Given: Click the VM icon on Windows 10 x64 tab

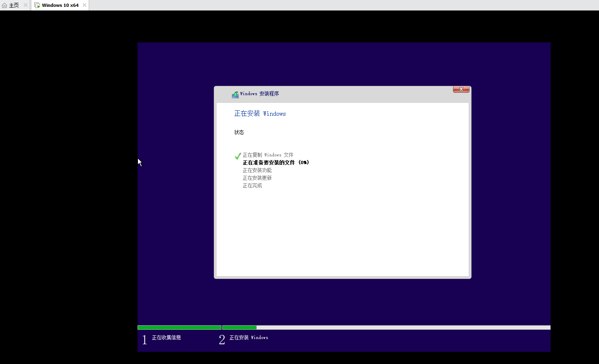Looking at the screenshot, I should coord(37,5).
